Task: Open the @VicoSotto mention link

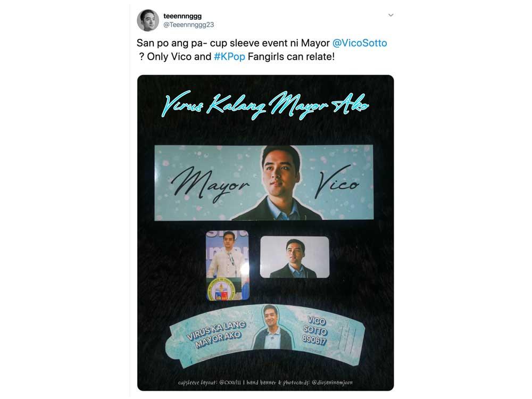Action: (x=360, y=43)
